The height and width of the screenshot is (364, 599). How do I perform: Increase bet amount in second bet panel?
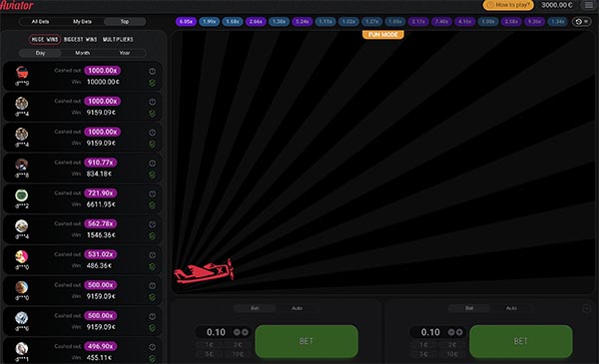[459, 332]
